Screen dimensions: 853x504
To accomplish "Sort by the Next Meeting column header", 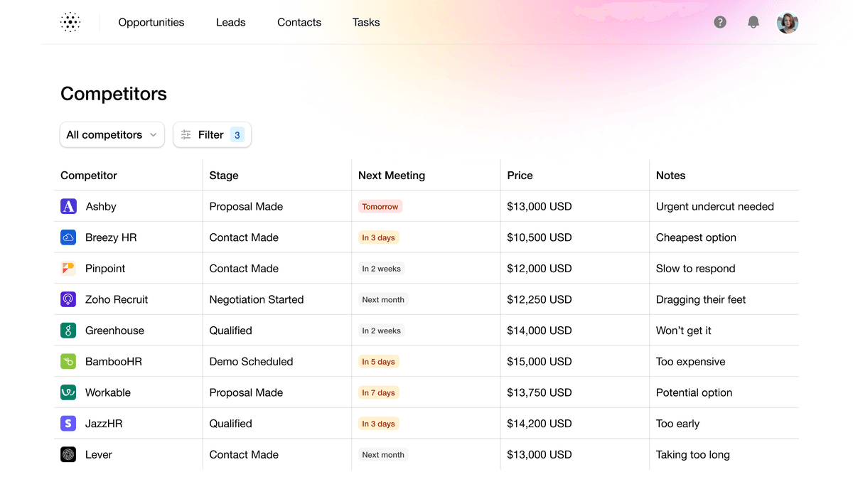I will (392, 176).
